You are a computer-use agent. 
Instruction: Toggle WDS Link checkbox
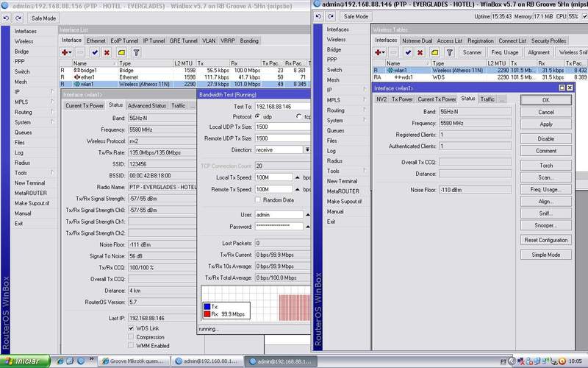coord(131,328)
